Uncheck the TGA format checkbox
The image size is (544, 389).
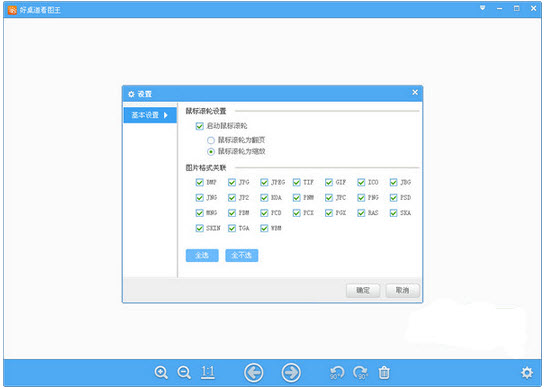tap(232, 228)
